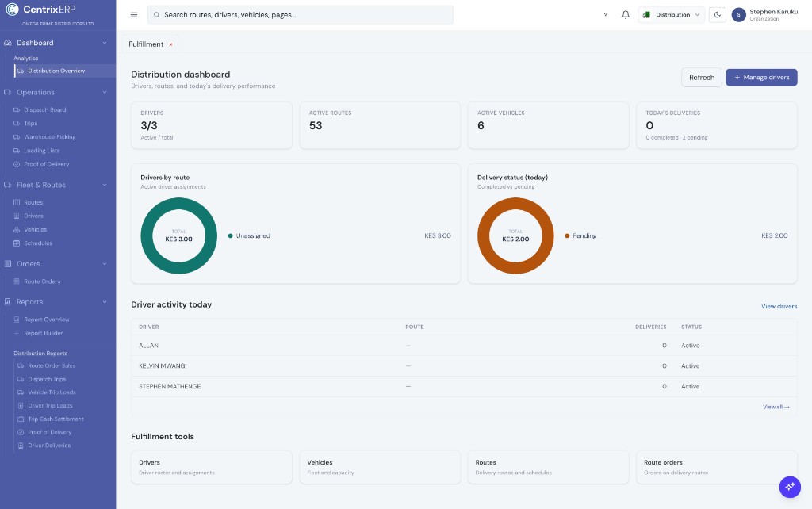Screen dimensions: 812x509
Task: Click Proof of Delivery icon under Operations
Action: [17, 164]
